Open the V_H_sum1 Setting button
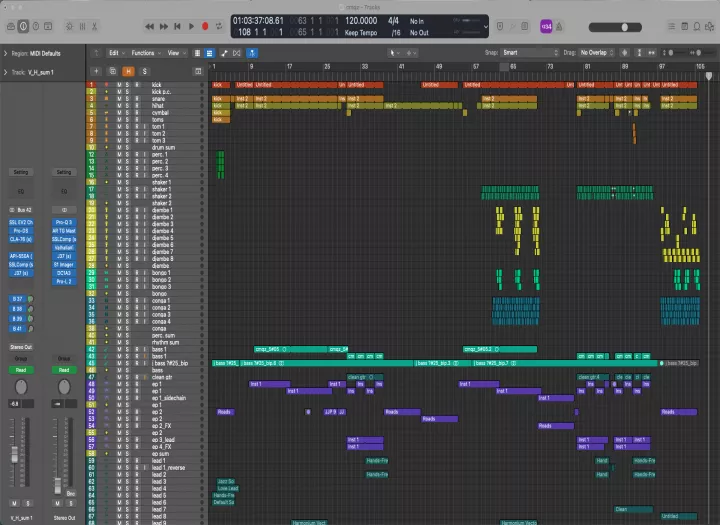Screen dimensions: 720x525 [x=21, y=172]
